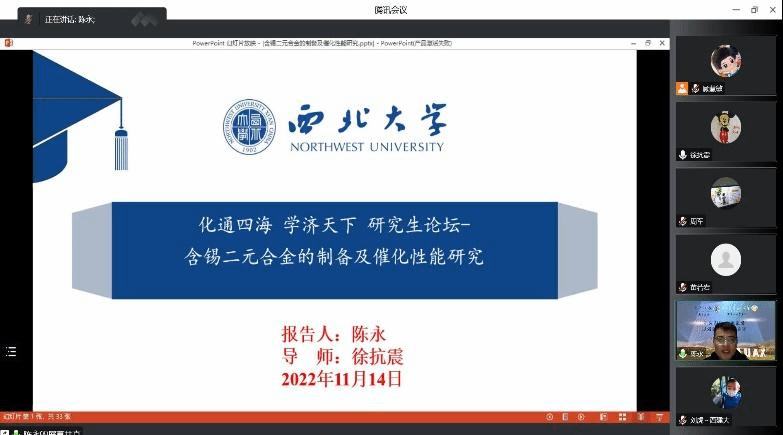Click the PowerPoint app icon in the shared window
783x435 pixels.
pyautogui.click(x=8, y=43)
